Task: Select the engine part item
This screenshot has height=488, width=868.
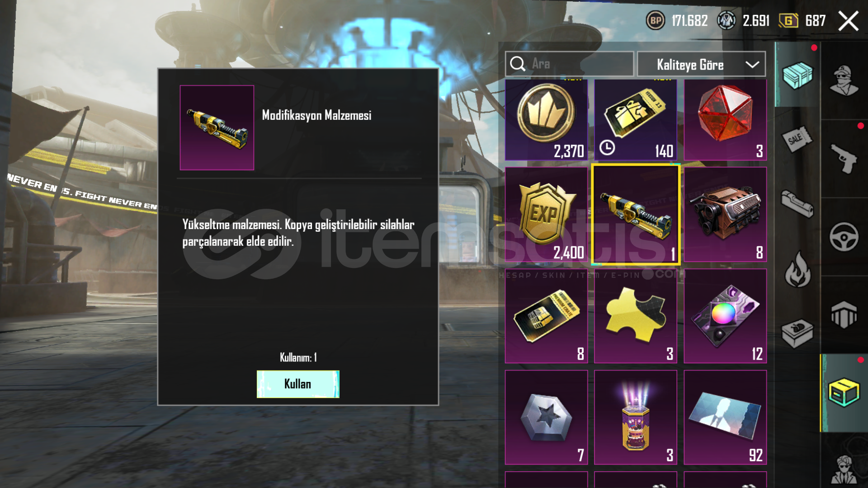Action: 725,215
